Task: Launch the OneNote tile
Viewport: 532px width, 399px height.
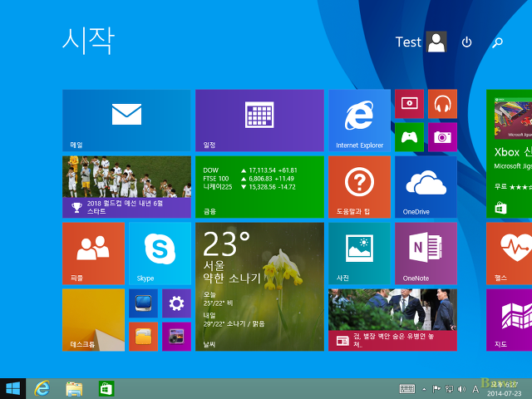Action: [426, 253]
